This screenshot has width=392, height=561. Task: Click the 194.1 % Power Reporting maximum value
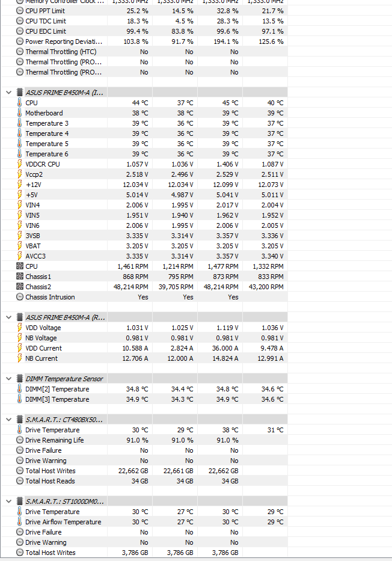225,41
